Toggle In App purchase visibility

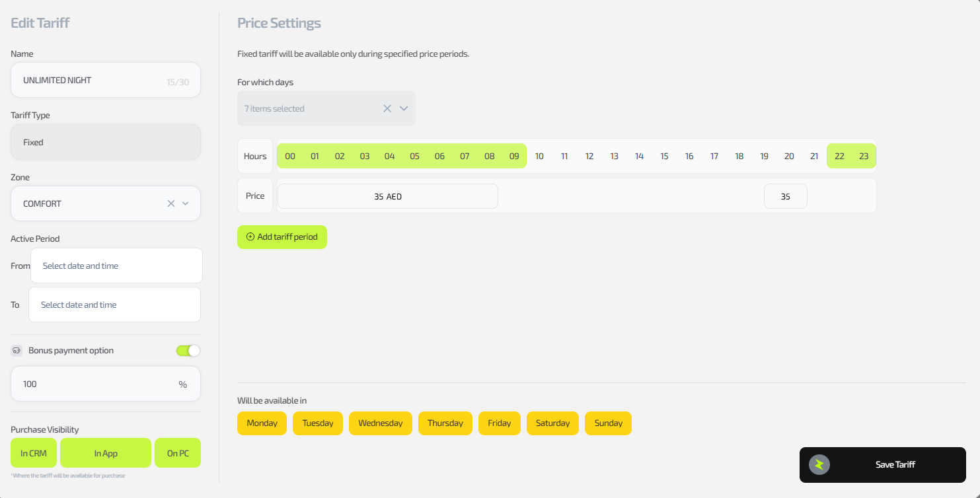point(106,453)
